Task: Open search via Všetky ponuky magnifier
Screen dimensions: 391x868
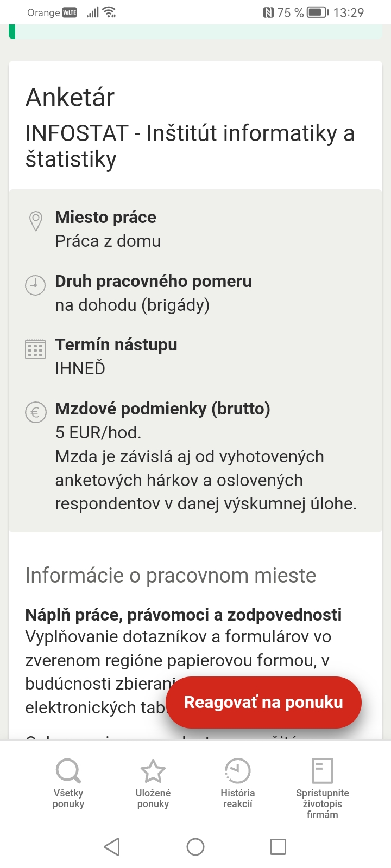Action: pos(68,770)
